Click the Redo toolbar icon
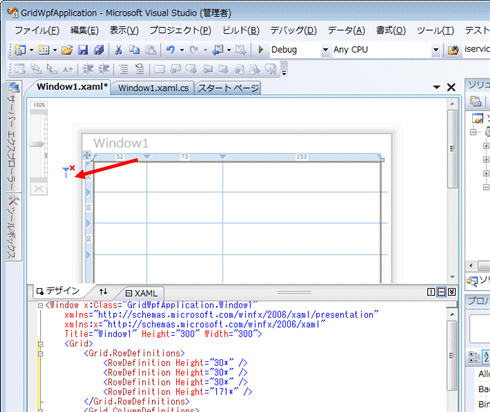This screenshot has height=412, width=490. coord(194,50)
